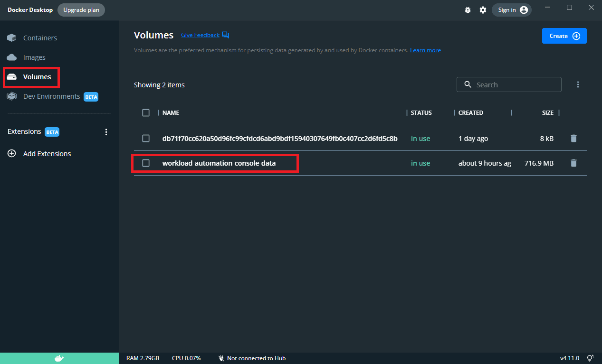The image size is (602, 364).
Task: Click the search magnifier icon
Action: point(468,84)
